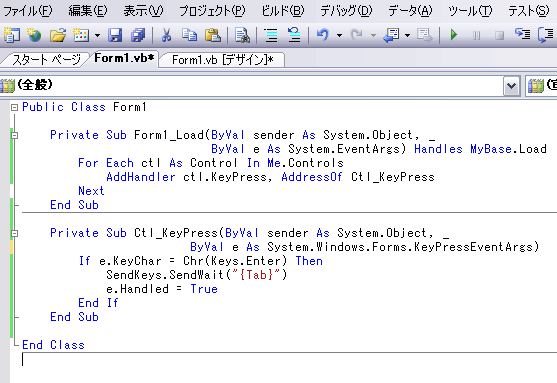Open the Navigate Backward dropdown arrow
This screenshot has width=557, height=383.
(407, 35)
